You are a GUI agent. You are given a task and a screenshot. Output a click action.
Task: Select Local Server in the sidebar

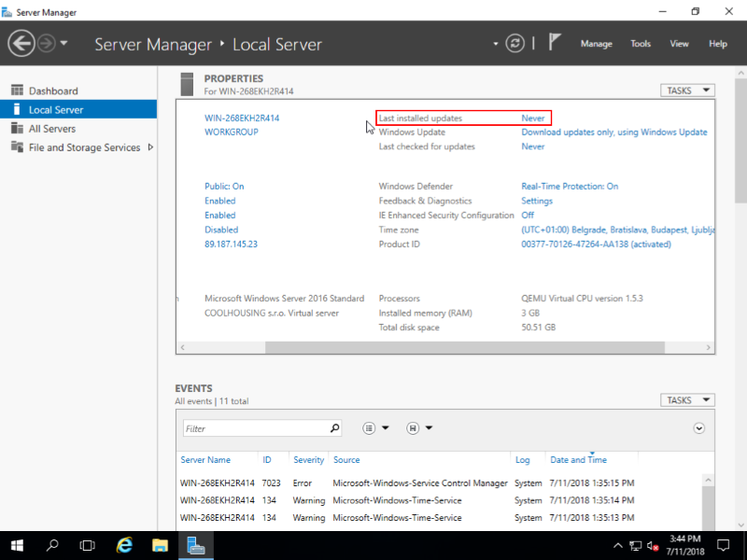tap(78, 109)
